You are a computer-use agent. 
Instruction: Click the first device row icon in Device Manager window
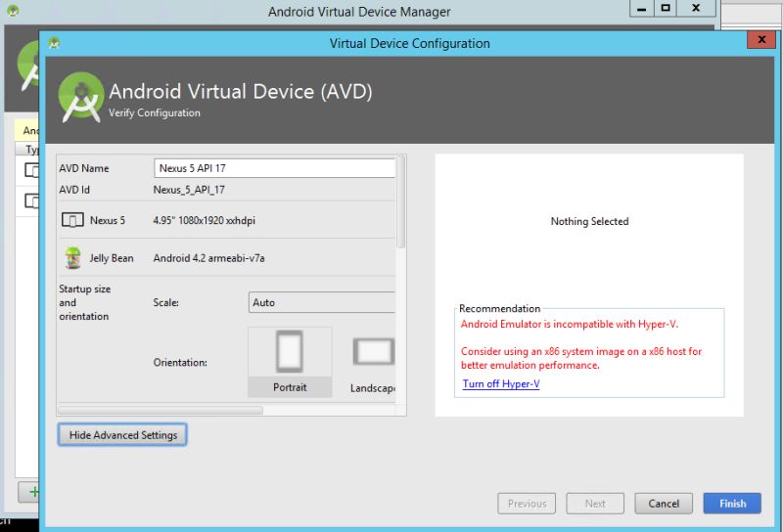click(31, 171)
